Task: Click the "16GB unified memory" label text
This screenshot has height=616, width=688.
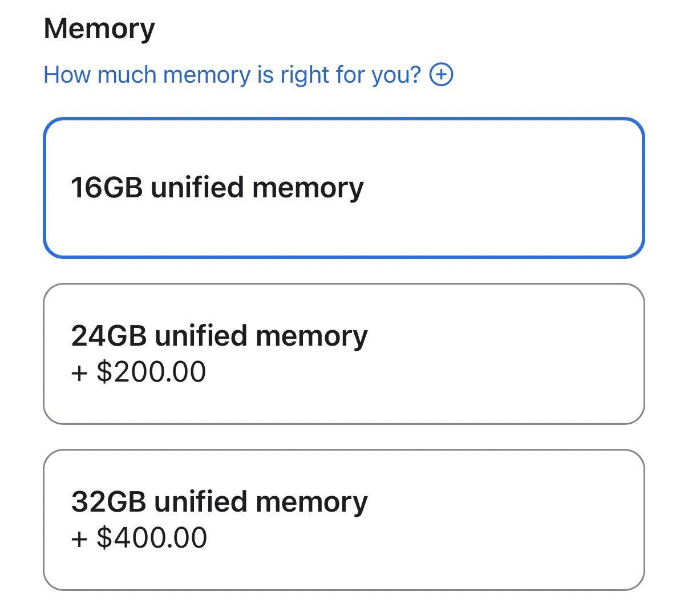Action: (217, 188)
